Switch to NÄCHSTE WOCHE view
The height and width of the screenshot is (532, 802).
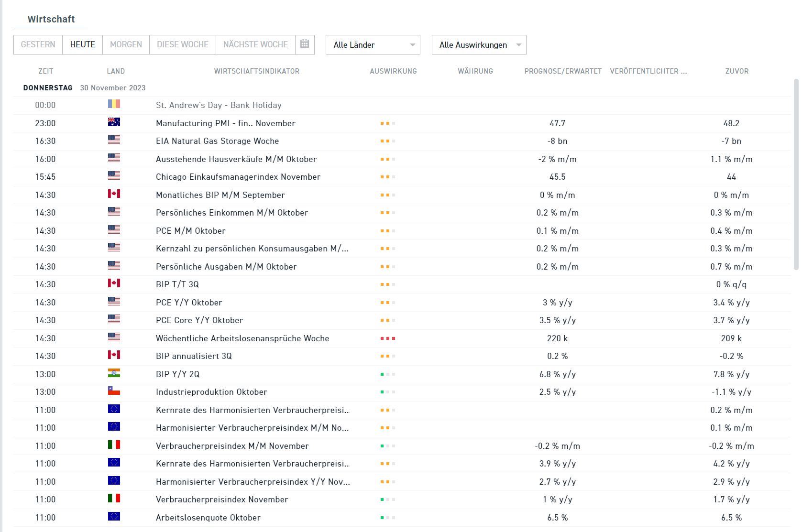pos(256,44)
